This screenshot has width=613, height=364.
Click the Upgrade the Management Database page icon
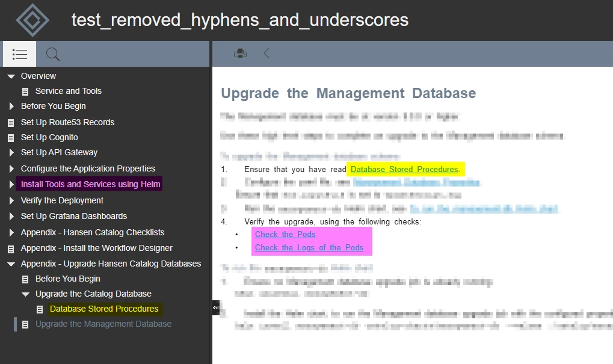(25, 324)
